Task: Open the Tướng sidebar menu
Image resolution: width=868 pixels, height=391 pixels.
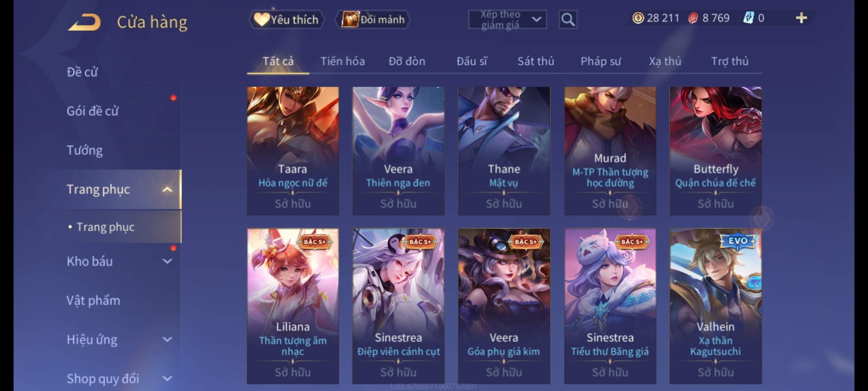Action: coord(85,150)
